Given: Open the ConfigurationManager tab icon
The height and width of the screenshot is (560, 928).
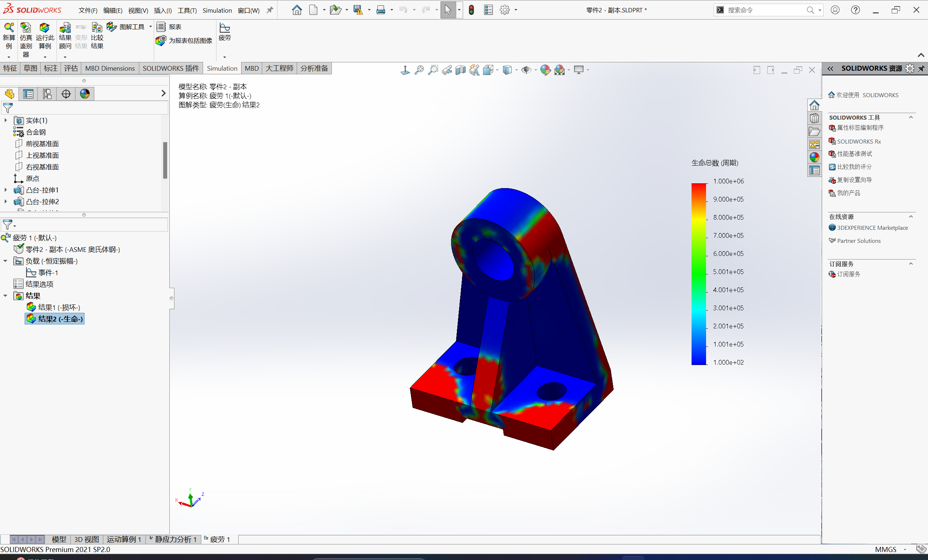Looking at the screenshot, I should click(x=47, y=94).
